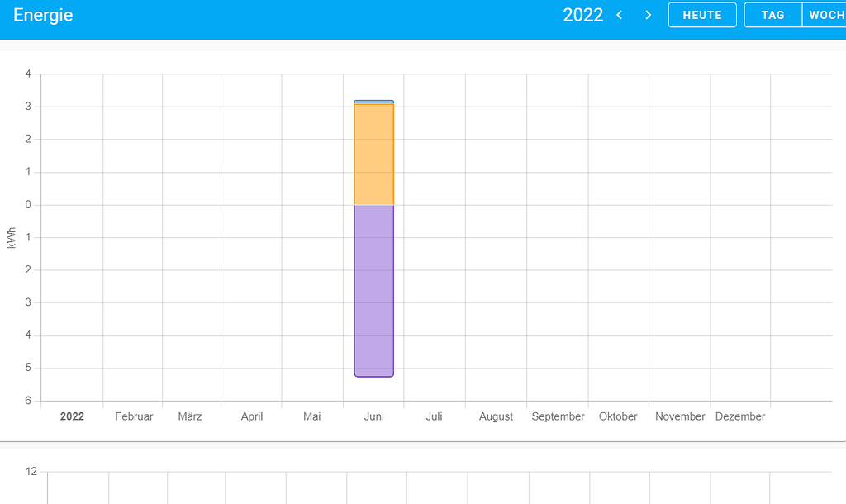Click the next period chevron arrow
The width and height of the screenshot is (846, 504).
pyautogui.click(x=648, y=15)
